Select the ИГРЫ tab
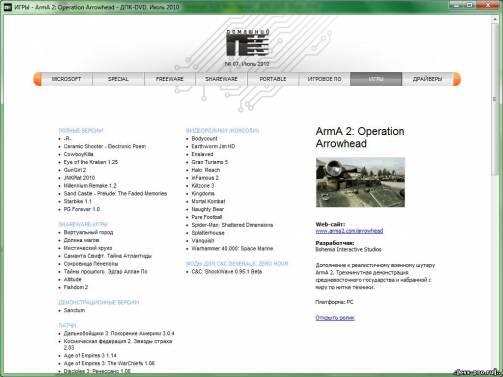 [376, 79]
